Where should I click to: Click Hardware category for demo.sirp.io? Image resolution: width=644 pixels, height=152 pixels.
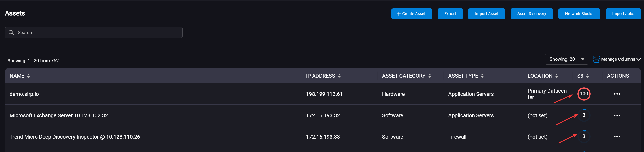(x=393, y=94)
